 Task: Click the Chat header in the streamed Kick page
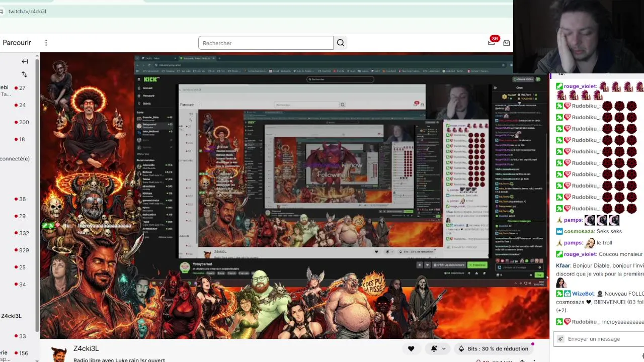(519, 87)
